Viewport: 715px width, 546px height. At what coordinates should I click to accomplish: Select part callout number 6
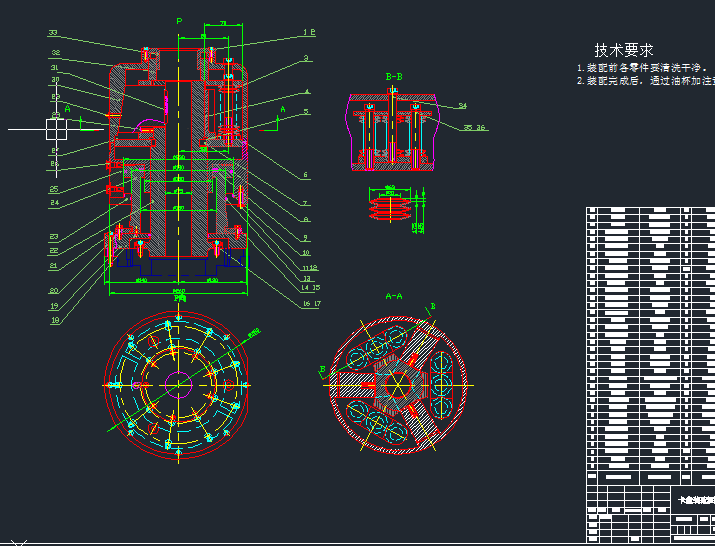pyautogui.click(x=306, y=175)
